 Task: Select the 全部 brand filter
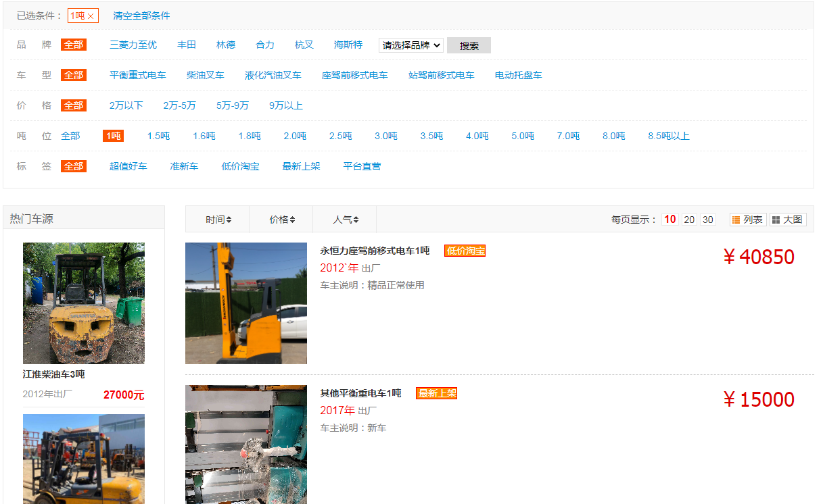tap(74, 45)
